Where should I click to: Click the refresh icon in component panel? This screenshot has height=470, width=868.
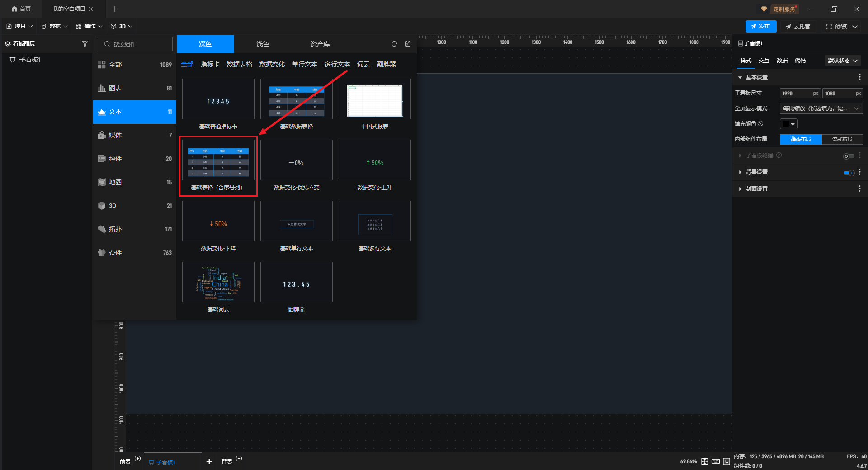point(394,44)
